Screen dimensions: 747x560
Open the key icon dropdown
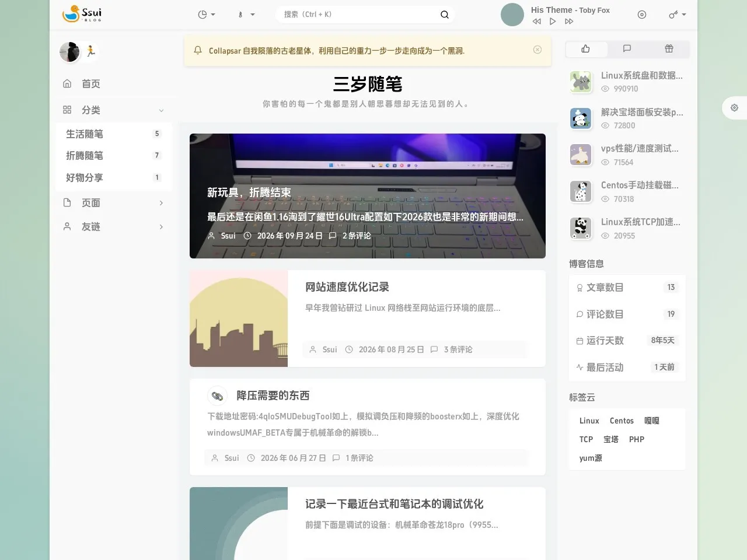677,15
